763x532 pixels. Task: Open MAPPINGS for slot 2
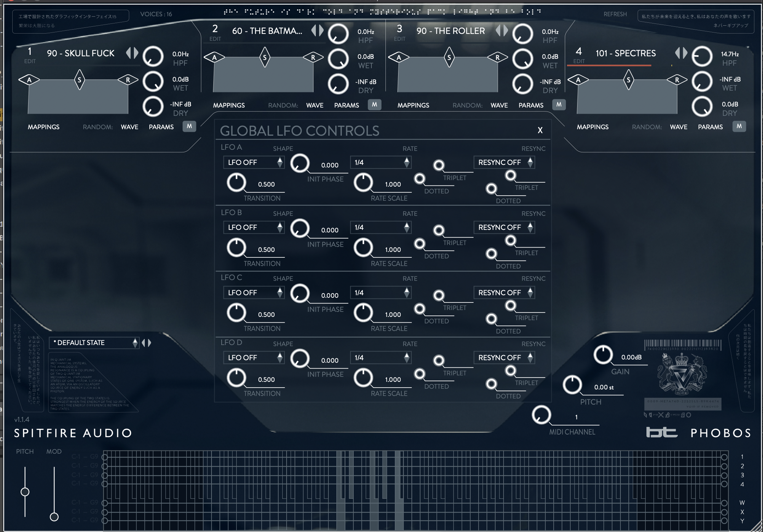(229, 105)
